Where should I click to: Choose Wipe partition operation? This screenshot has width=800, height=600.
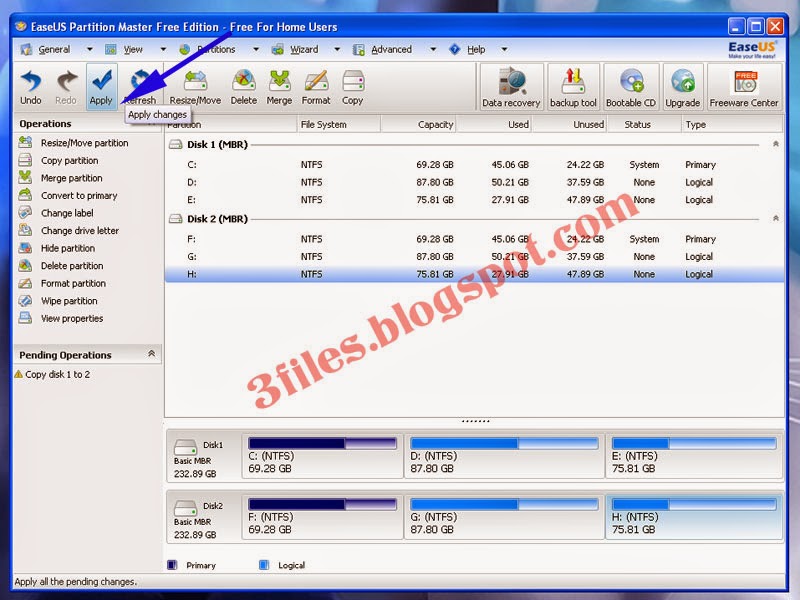[x=58, y=301]
